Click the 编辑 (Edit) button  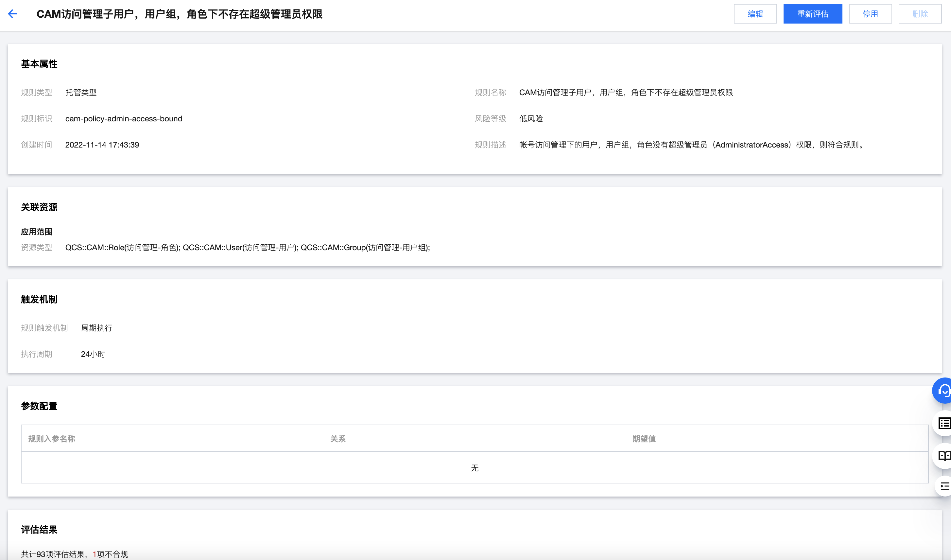(x=755, y=14)
